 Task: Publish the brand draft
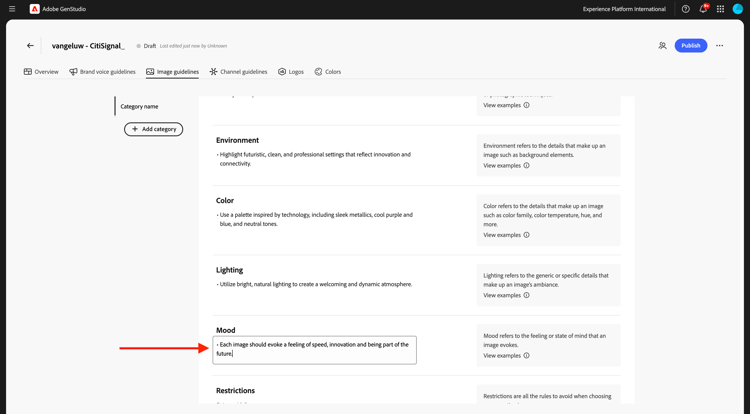[690, 45]
